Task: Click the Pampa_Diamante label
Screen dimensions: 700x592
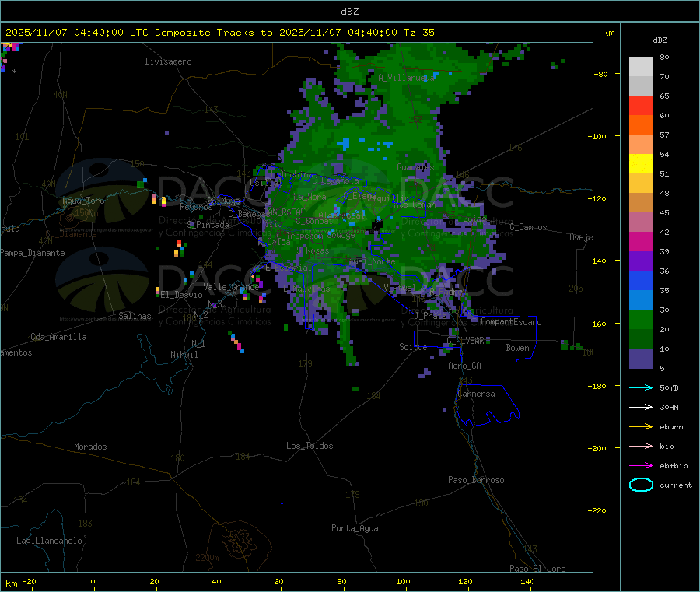Action: pos(33,253)
